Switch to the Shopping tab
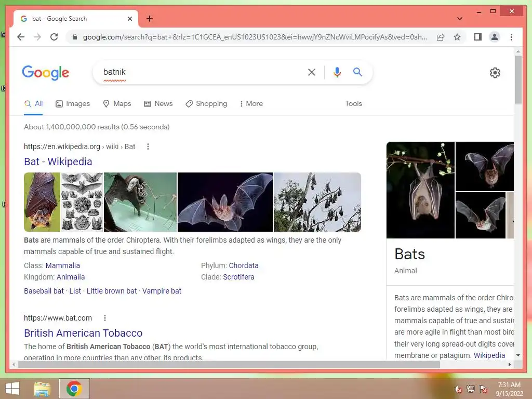Image resolution: width=532 pixels, height=399 pixels. [206, 103]
